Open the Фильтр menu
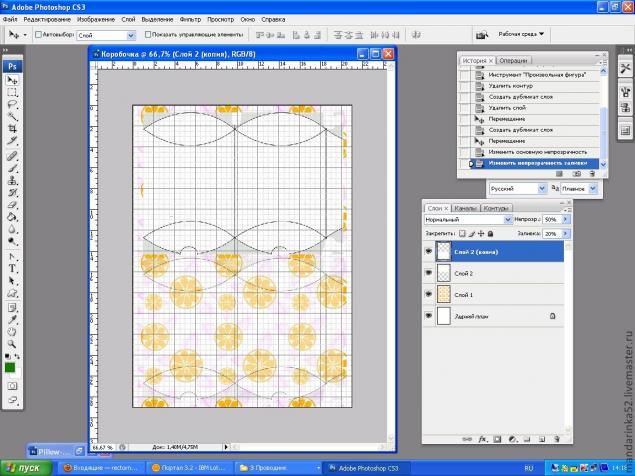The height and width of the screenshot is (476, 635). click(x=190, y=19)
